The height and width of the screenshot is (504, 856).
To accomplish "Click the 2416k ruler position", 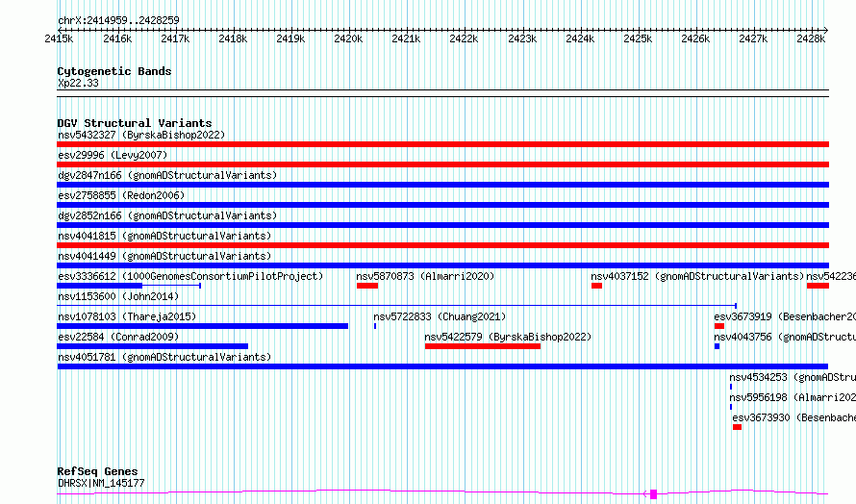I will click(117, 38).
